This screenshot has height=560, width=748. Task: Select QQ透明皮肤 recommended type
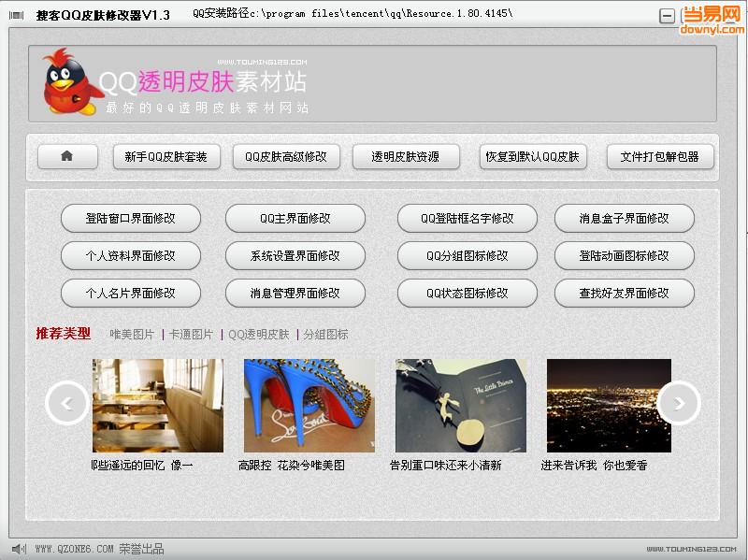(x=259, y=335)
